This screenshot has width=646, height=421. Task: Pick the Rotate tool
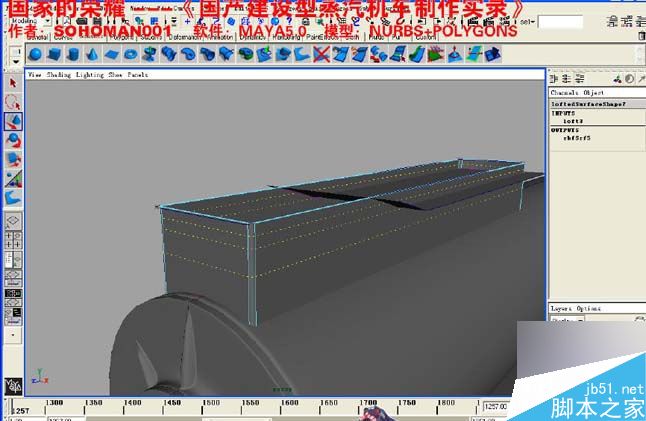[14, 141]
